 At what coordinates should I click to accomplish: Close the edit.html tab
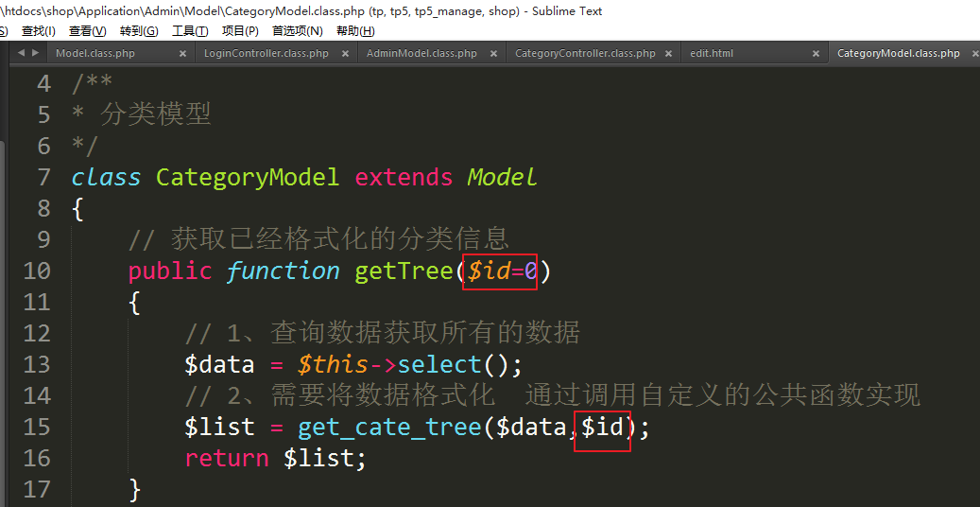click(816, 54)
